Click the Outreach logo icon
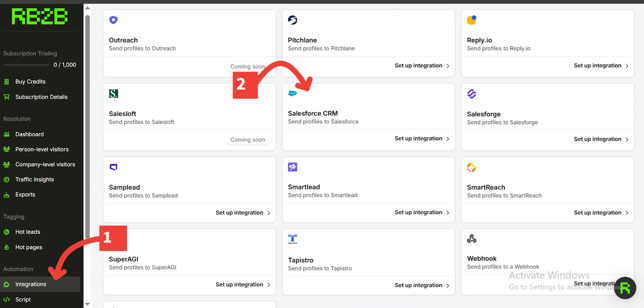Screen dimensions: 644x308 [114, 20]
